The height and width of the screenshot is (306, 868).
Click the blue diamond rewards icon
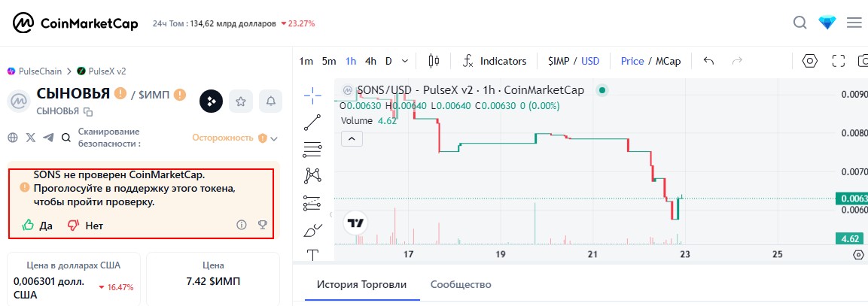pos(827,23)
